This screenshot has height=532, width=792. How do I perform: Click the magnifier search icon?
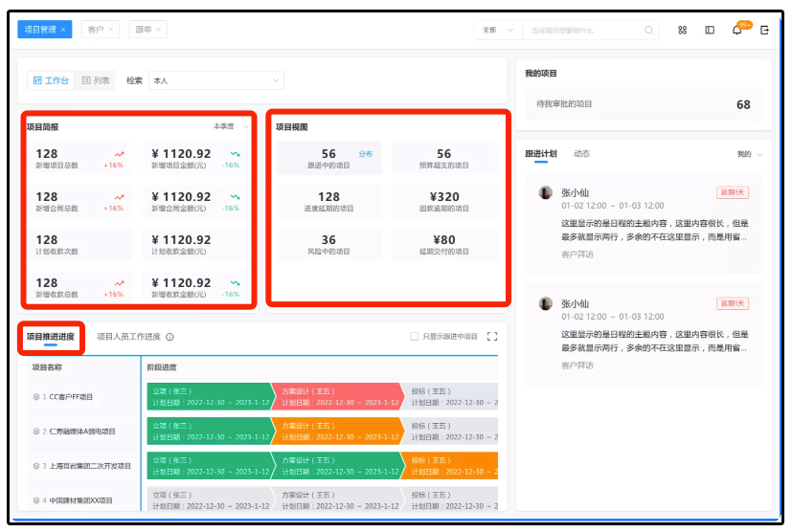point(649,31)
